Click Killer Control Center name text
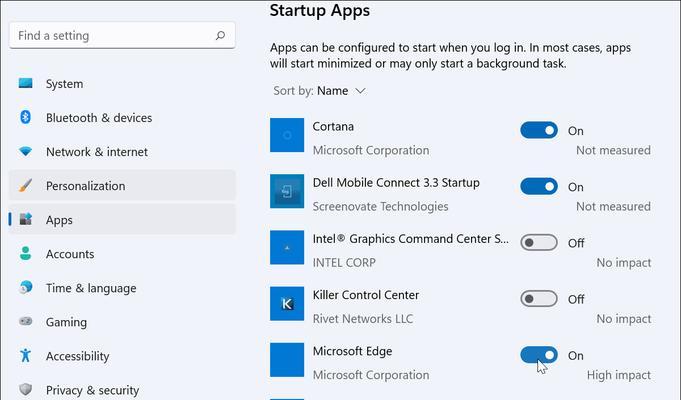 (366, 295)
